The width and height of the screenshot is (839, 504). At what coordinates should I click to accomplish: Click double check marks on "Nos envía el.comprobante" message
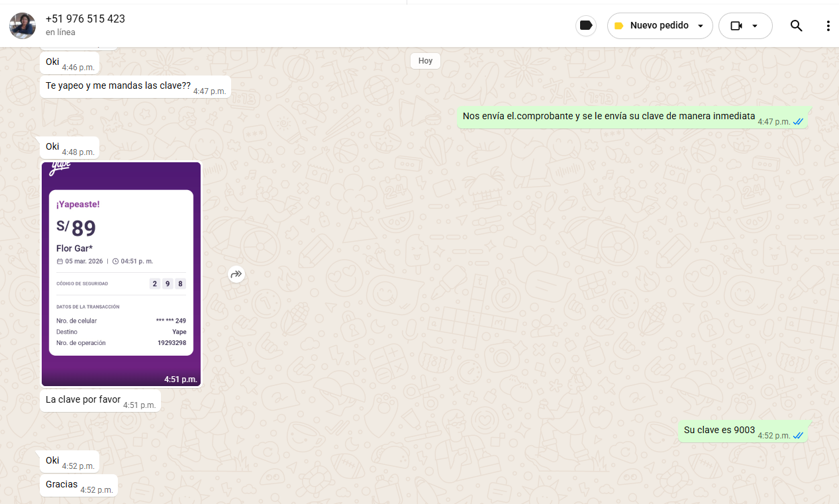click(x=798, y=122)
